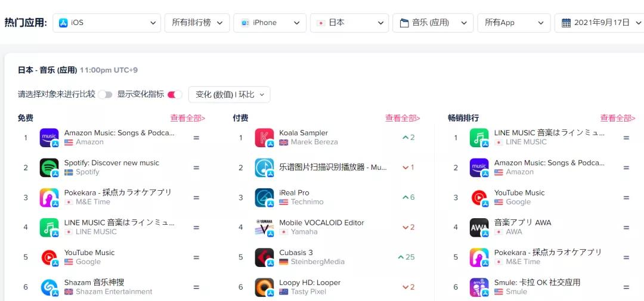Click 查看全部 link for 畅销排行 chart

point(618,118)
